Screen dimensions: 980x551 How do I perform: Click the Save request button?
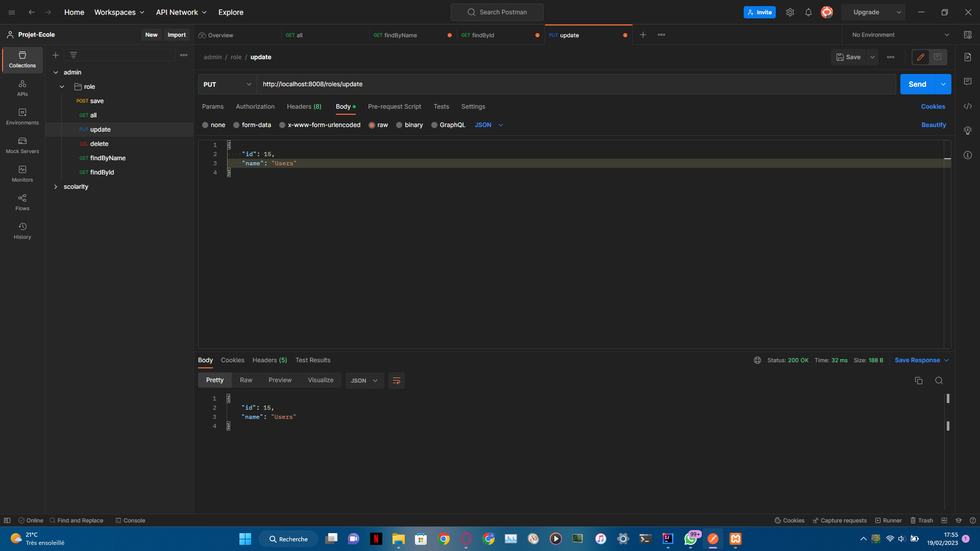point(848,57)
